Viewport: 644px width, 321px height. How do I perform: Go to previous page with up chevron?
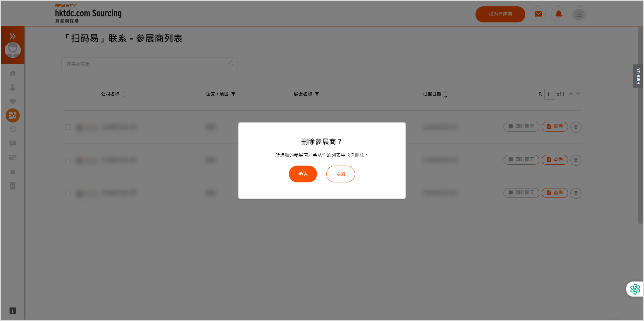point(571,94)
